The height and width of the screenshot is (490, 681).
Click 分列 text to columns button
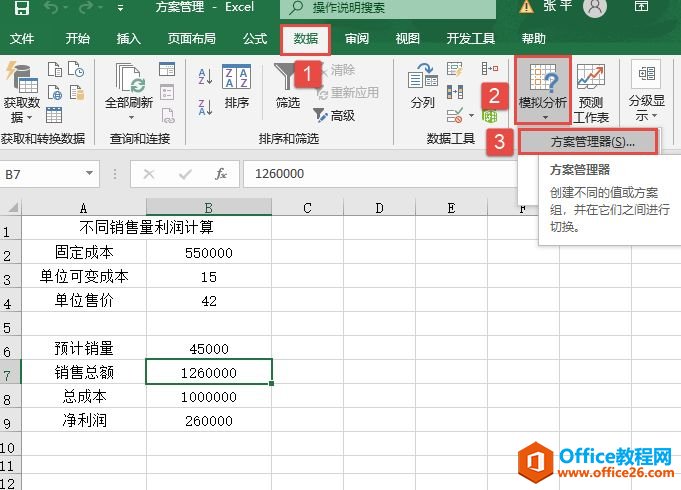tap(422, 86)
